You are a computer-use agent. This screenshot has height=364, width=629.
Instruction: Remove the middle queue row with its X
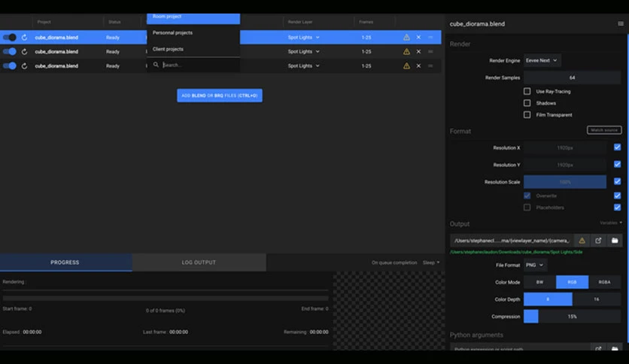[418, 51]
